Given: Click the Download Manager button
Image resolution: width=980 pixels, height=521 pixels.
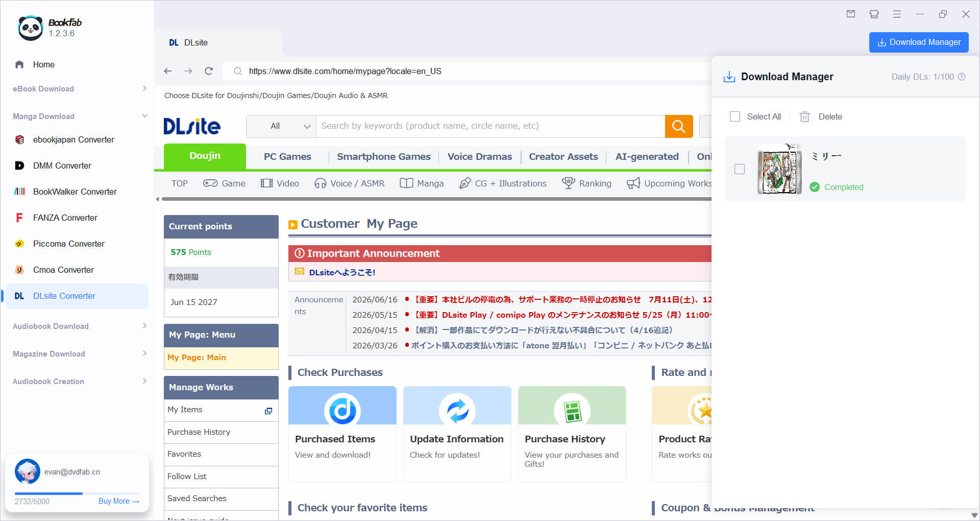Looking at the screenshot, I should click(x=919, y=42).
